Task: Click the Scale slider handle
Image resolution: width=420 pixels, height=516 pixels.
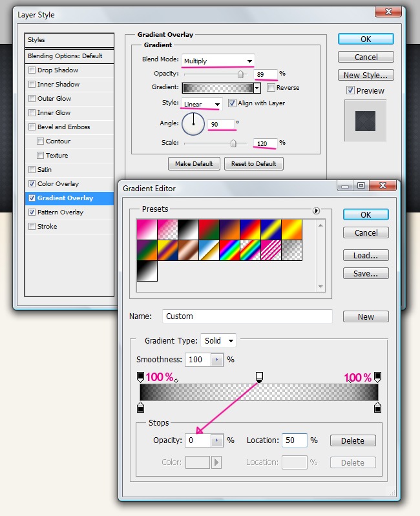Action: [x=234, y=143]
